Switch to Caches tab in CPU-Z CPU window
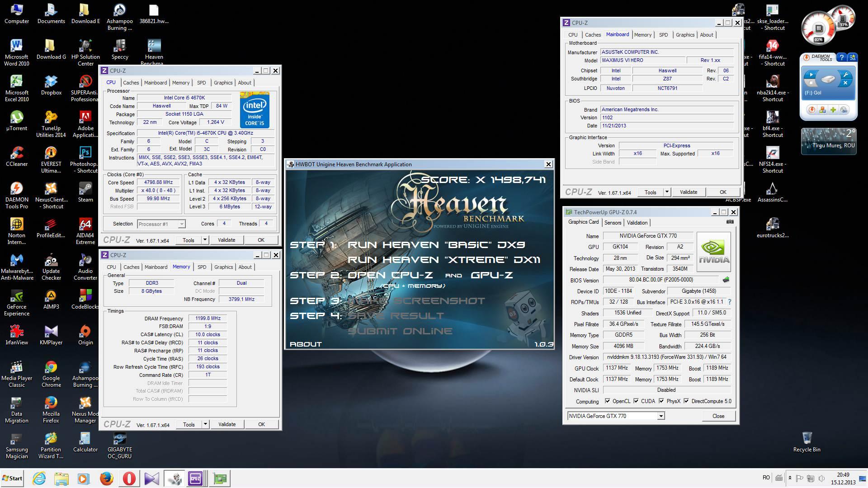 pos(131,83)
